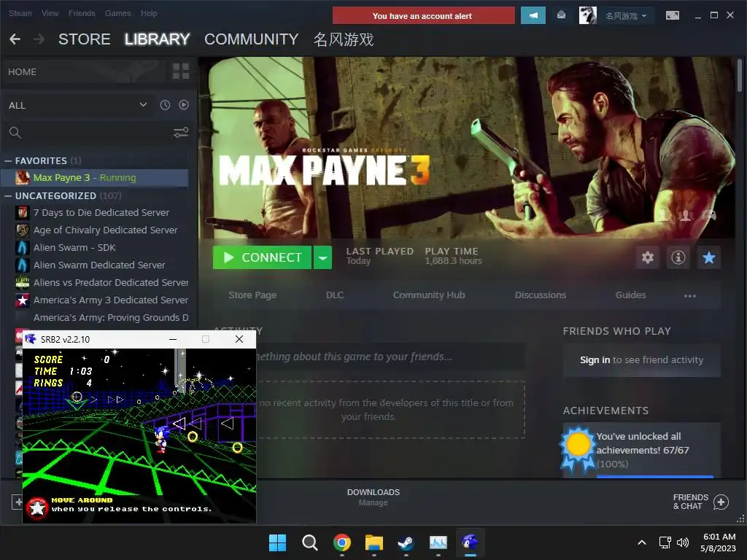Select Alien Swarm - SDK
This screenshot has width=747, height=560.
101,248
